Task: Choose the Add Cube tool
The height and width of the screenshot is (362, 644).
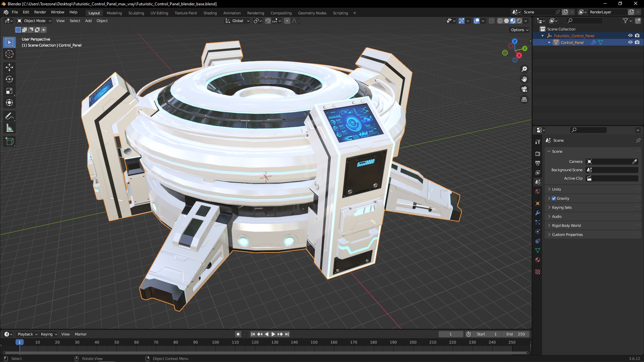Action: (9, 141)
